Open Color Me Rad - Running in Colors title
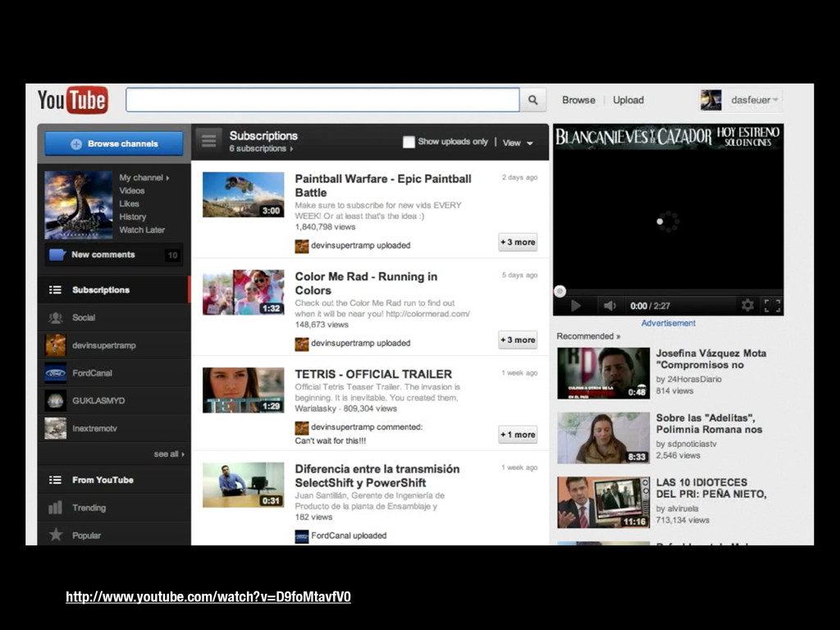Screen dimensions: 840x630 (367, 283)
